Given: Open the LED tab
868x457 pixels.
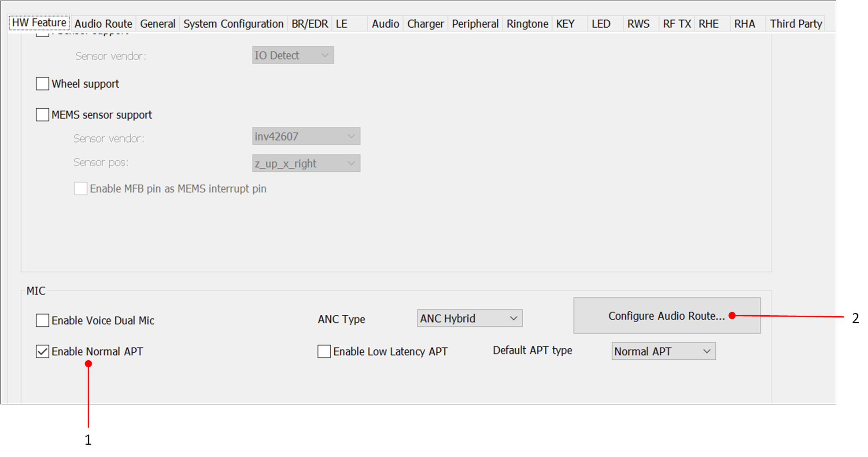Looking at the screenshot, I should click(601, 24).
